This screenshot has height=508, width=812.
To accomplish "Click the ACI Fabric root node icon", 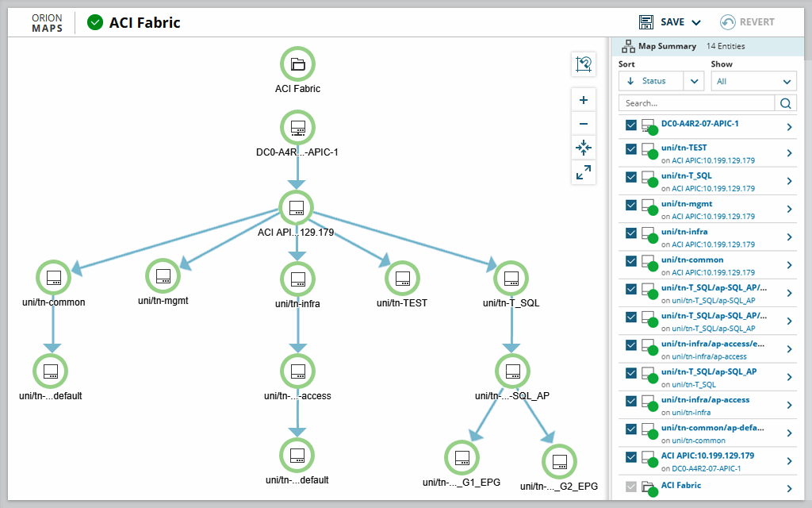I will [x=297, y=63].
